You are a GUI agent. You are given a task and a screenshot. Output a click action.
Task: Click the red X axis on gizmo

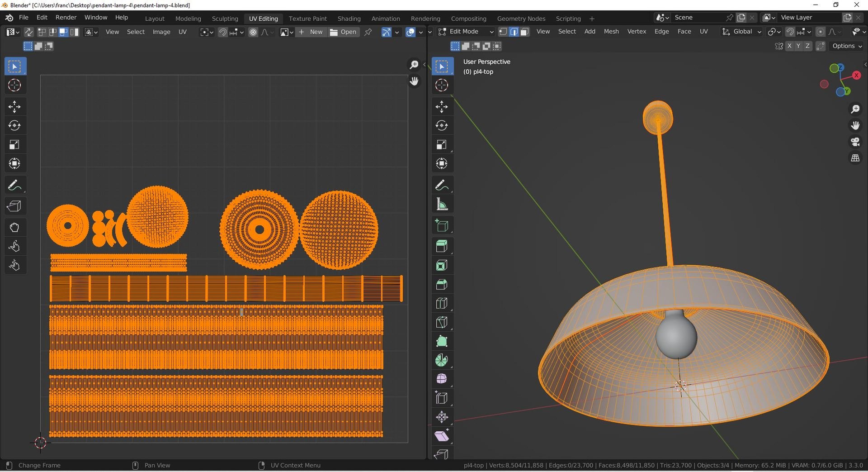tap(856, 76)
